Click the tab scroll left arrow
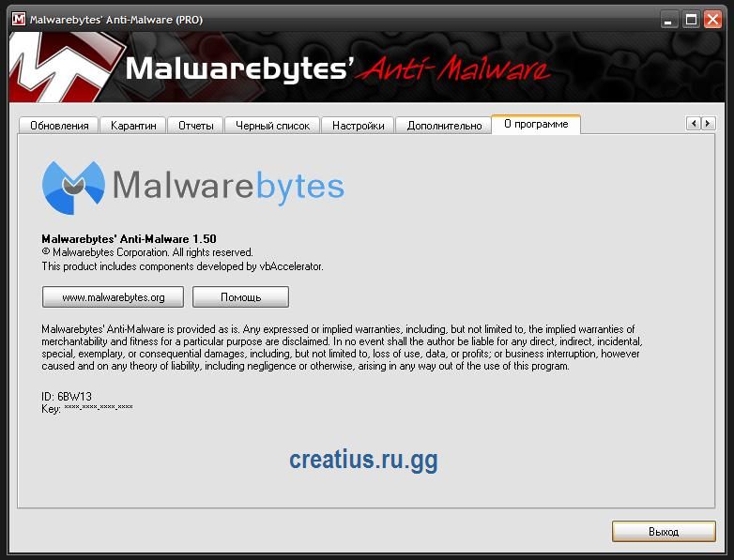Image resolution: width=734 pixels, height=560 pixels. (x=694, y=124)
